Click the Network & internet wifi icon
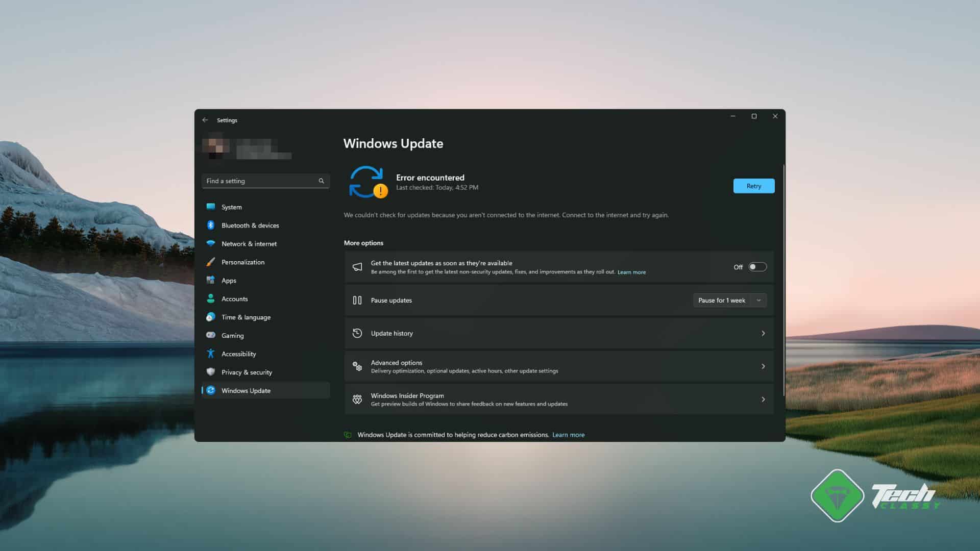980x551 pixels. 210,243
